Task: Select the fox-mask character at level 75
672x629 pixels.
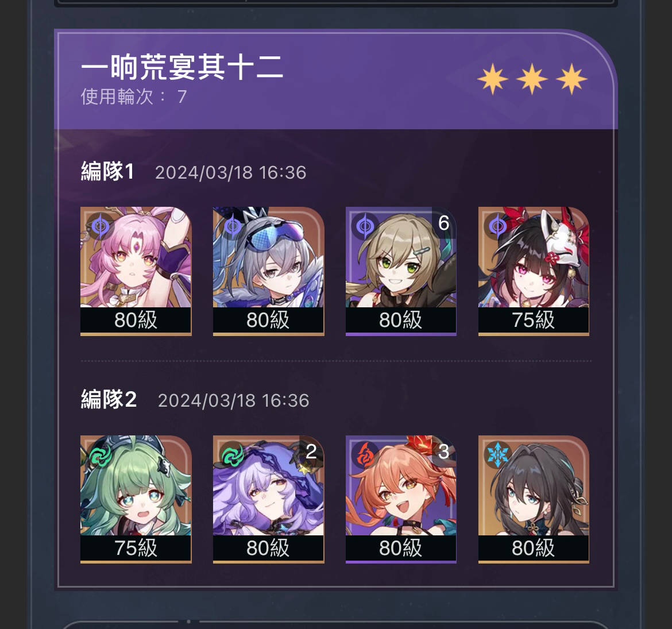Action: point(534,271)
